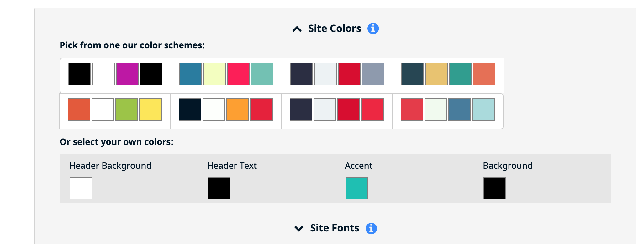Click the Site Colors heading

tap(335, 29)
